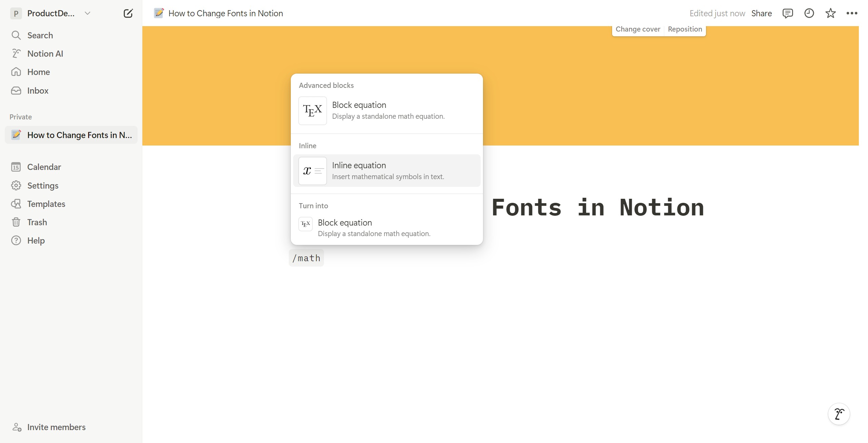Image resolution: width=868 pixels, height=443 pixels.
Task: Click the 'Turn into' section label
Action: click(314, 206)
